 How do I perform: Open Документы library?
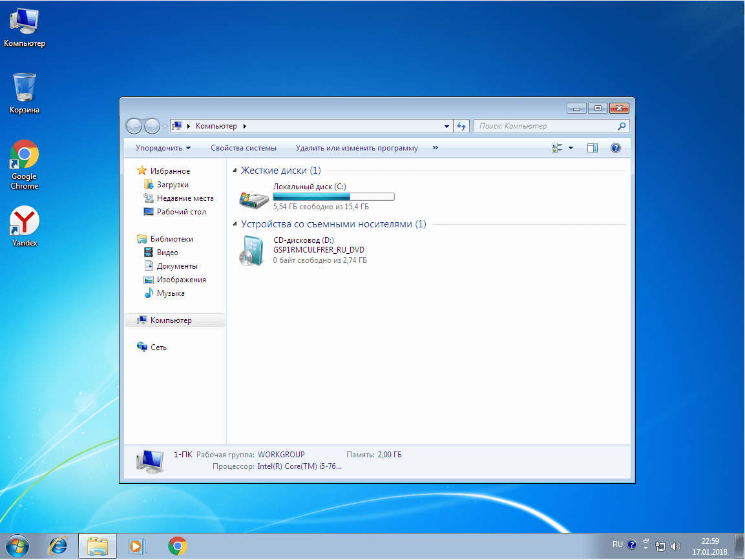(170, 266)
